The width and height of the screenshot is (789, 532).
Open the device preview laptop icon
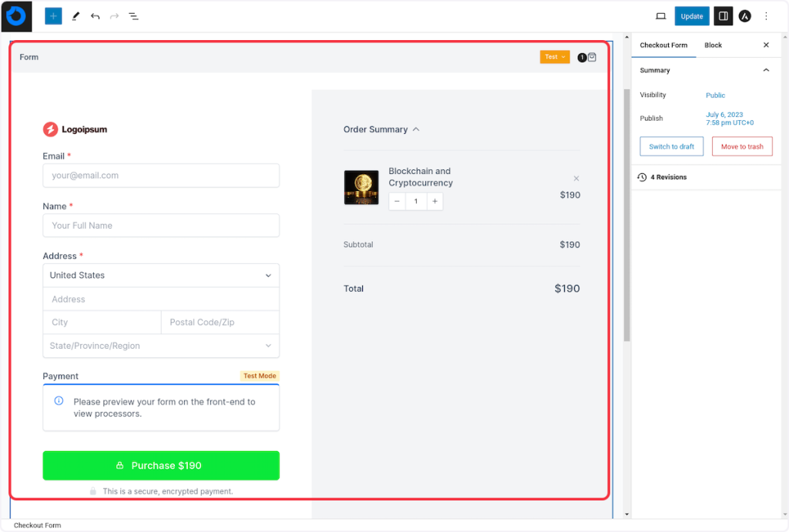tap(660, 16)
